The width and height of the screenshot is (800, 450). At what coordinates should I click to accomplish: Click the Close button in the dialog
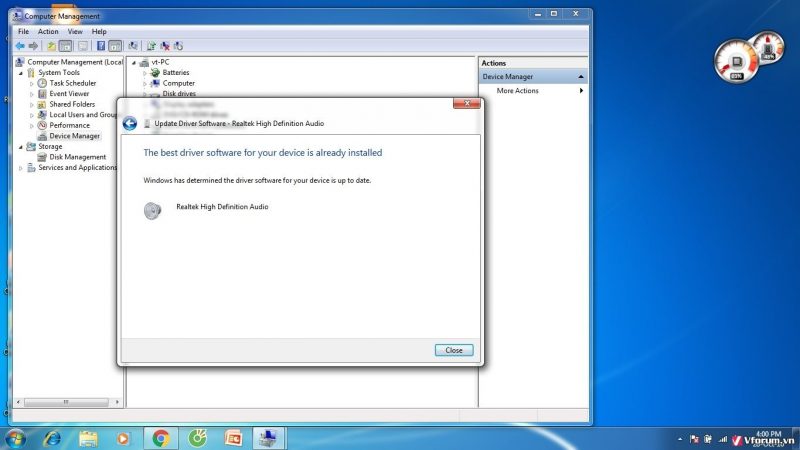tap(454, 351)
